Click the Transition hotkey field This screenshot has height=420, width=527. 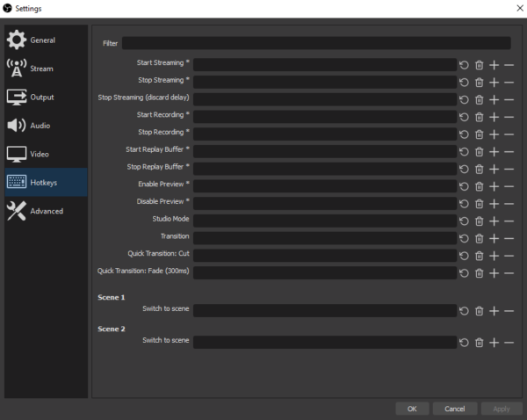tap(325, 238)
